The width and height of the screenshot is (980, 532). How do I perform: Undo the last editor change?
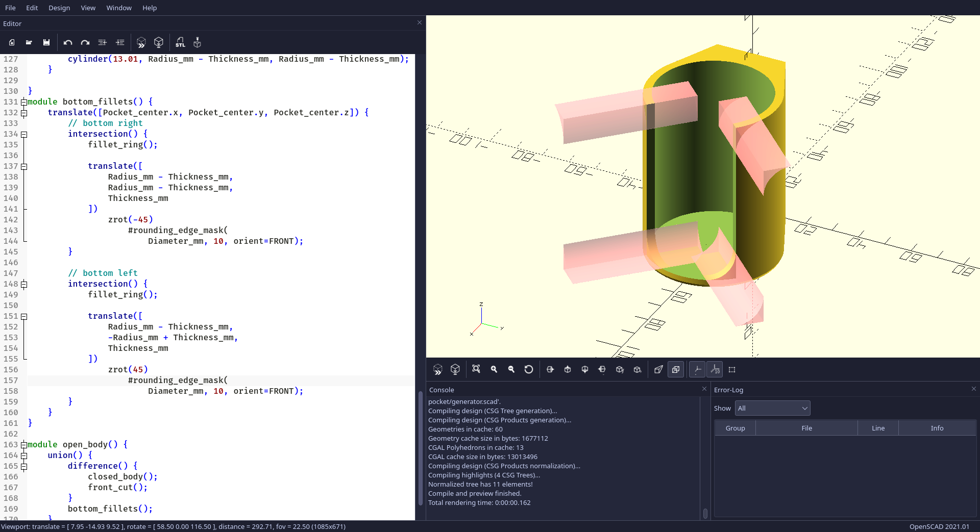coord(67,42)
